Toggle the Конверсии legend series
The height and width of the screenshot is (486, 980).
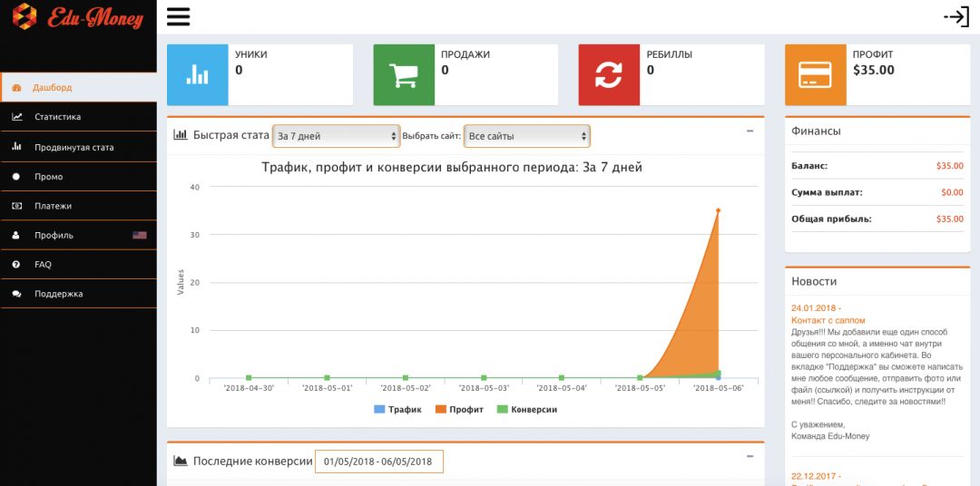(527, 410)
